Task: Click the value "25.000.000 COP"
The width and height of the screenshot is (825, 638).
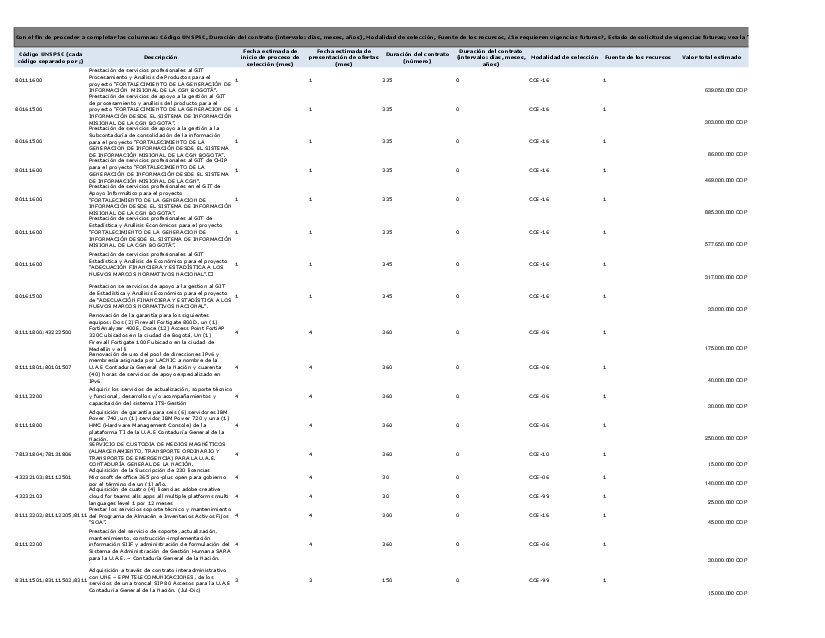Action: (x=727, y=502)
